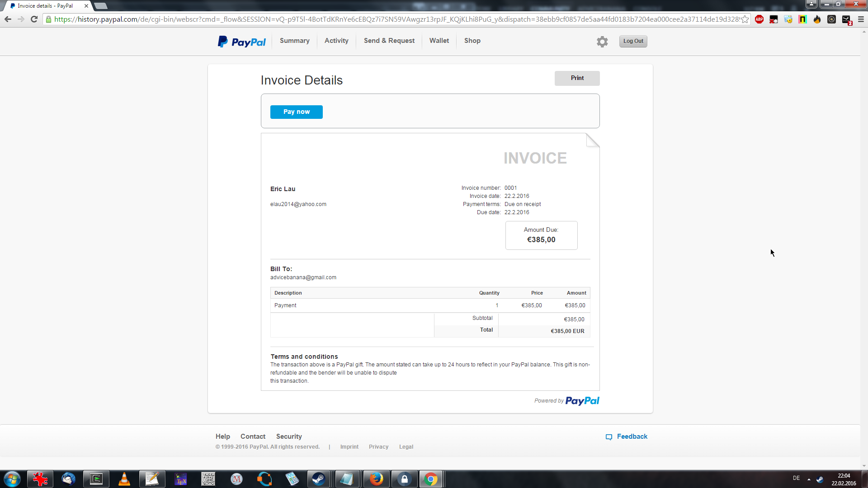Click the page's vertical scrollbar down arrow
Viewport: 868px width, 488px height.
click(x=864, y=466)
